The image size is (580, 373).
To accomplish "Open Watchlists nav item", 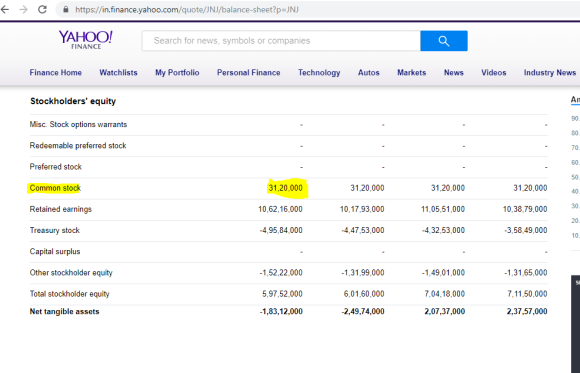I will point(118,73).
